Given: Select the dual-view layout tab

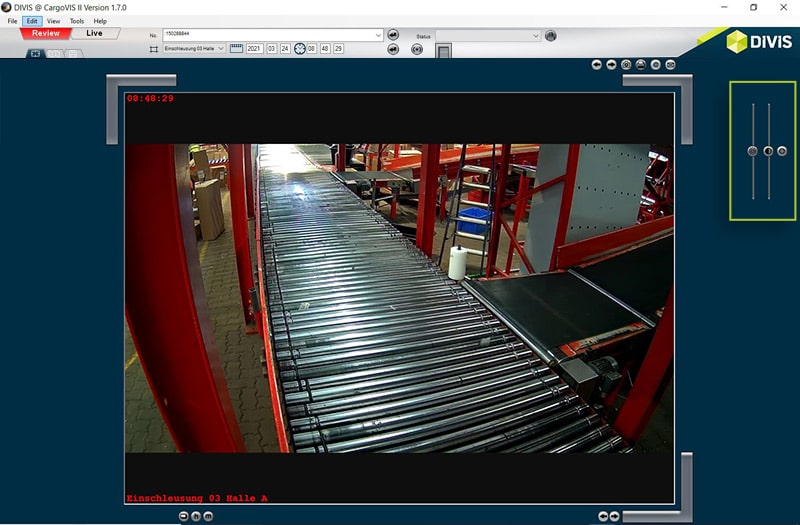Looking at the screenshot, I should click(x=55, y=53).
